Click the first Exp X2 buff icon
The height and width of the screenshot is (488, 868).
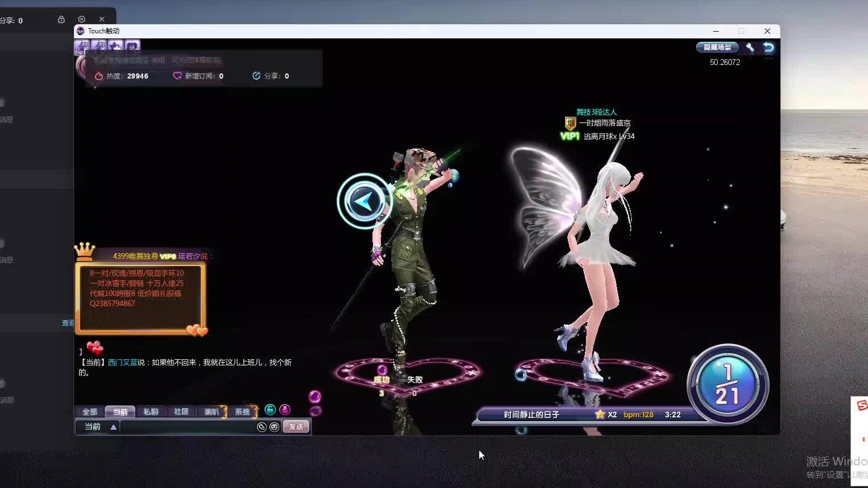pos(81,46)
